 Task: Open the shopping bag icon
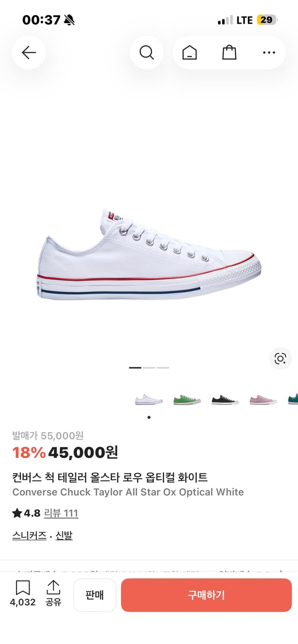[229, 53]
